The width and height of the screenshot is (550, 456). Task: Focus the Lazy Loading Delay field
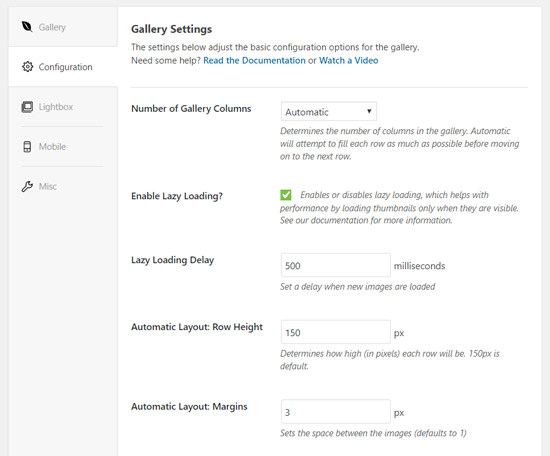[x=336, y=265]
